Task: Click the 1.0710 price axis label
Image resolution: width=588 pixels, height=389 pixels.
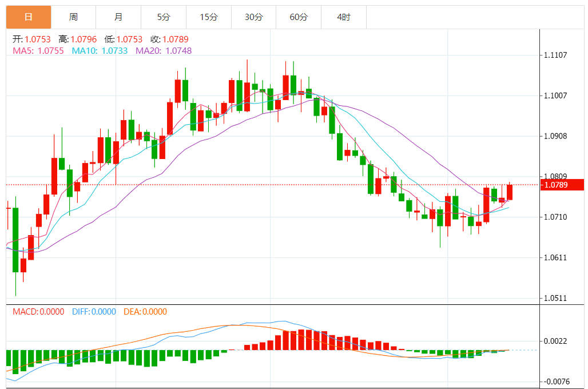Action: [555, 217]
